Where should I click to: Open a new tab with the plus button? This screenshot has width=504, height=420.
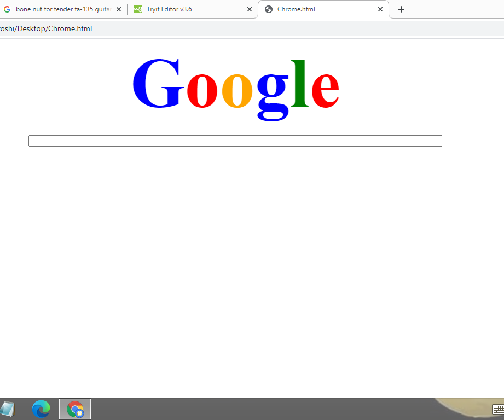click(401, 9)
